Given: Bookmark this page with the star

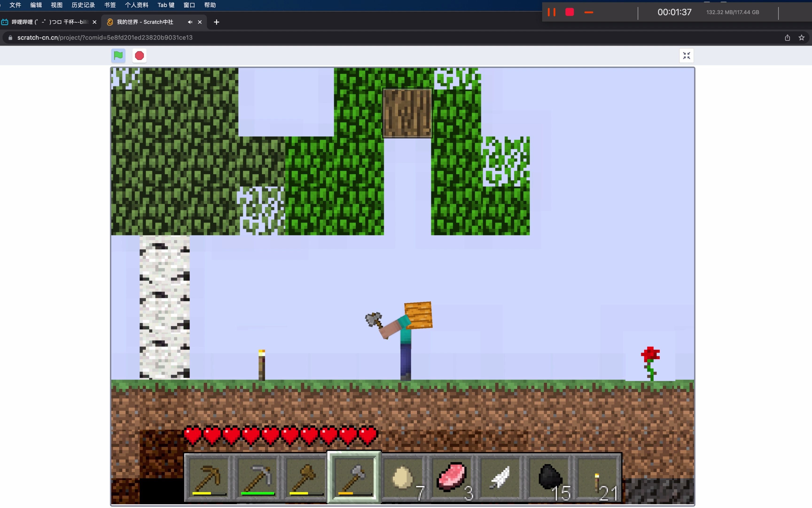Looking at the screenshot, I should [802, 37].
